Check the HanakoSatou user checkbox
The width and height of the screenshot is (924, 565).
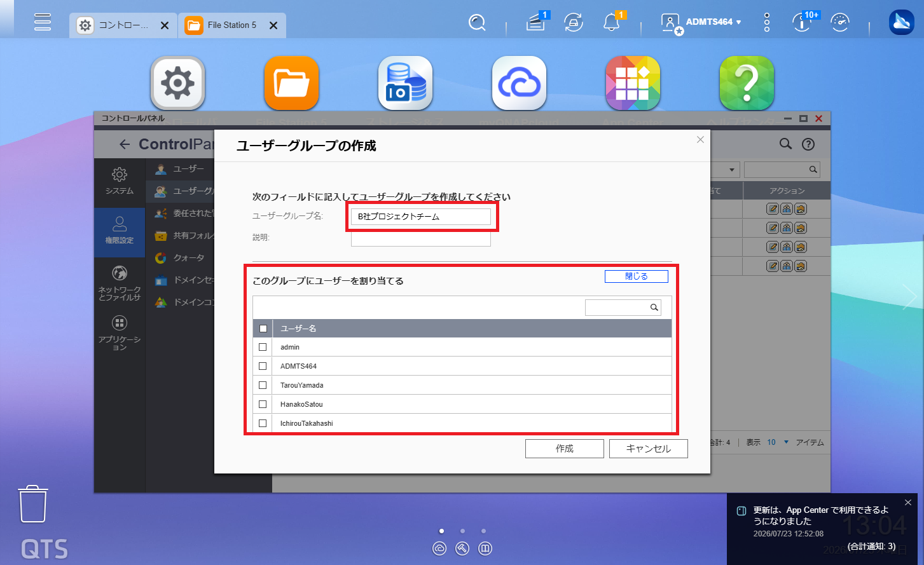coord(263,404)
